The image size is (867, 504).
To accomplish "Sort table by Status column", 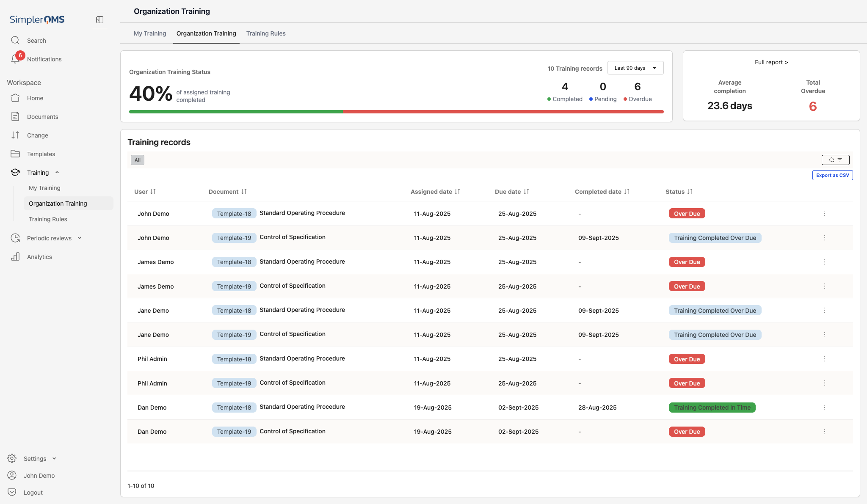I will 690,192.
